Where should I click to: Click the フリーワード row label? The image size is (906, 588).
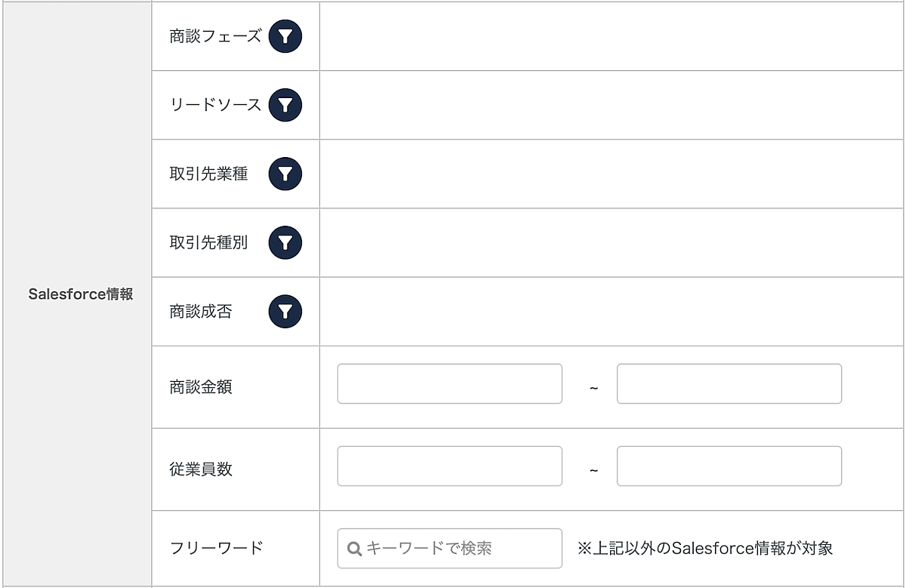click(x=216, y=548)
